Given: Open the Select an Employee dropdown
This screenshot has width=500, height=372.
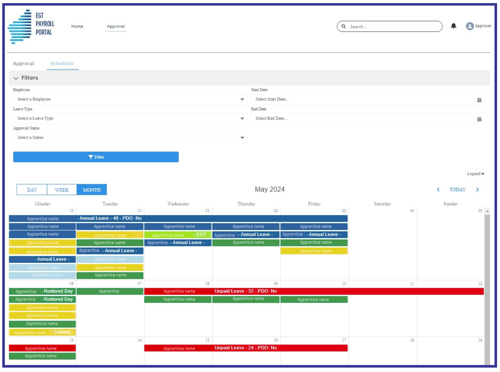Looking at the screenshot, I should pos(130,99).
